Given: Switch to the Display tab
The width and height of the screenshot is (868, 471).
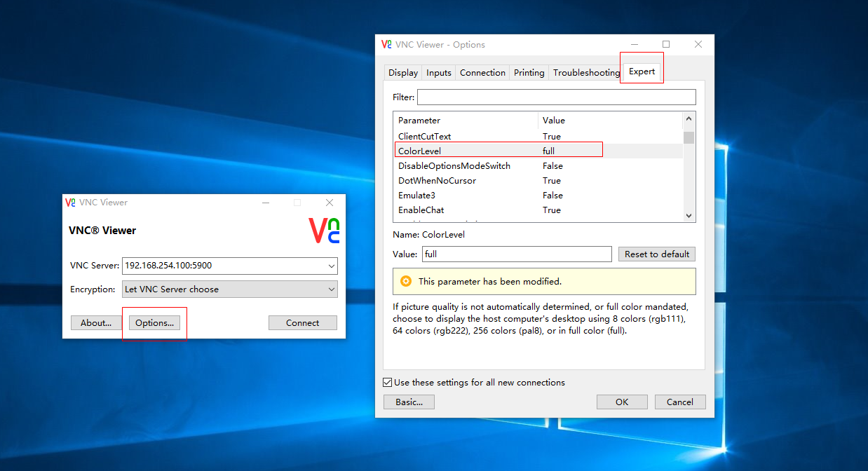Looking at the screenshot, I should 403,73.
